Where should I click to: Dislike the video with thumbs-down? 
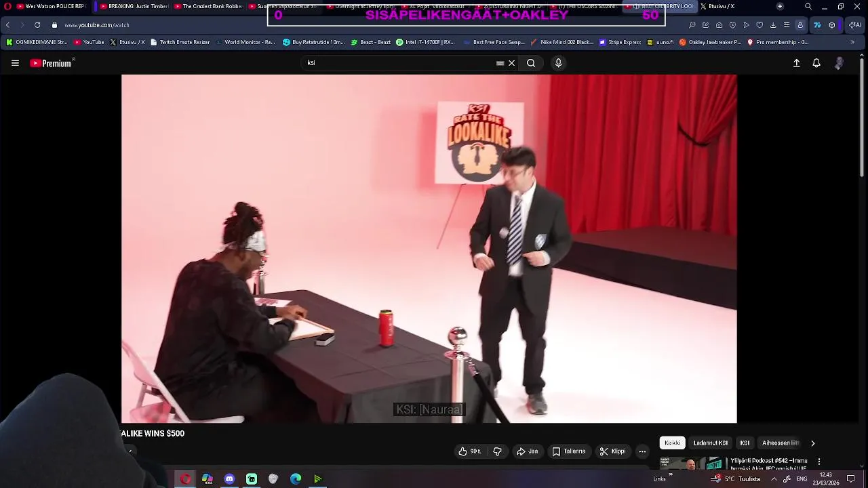[497, 451]
